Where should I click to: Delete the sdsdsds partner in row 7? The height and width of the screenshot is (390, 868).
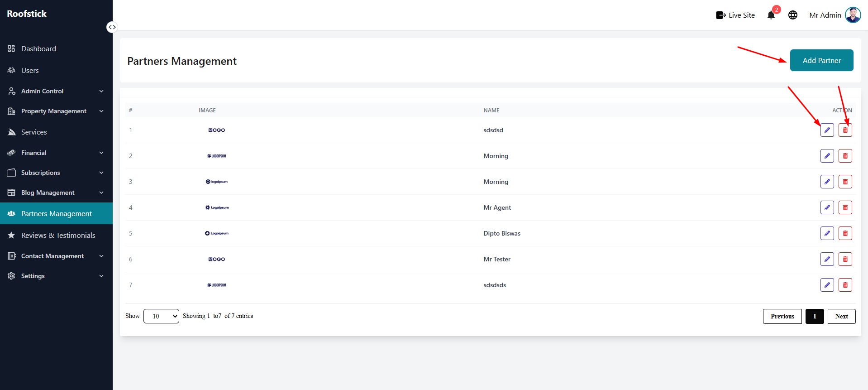click(845, 285)
